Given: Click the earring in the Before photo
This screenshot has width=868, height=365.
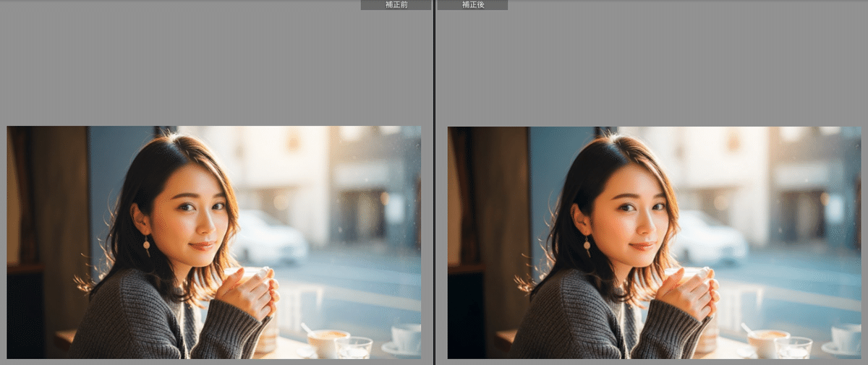Looking at the screenshot, I should [x=146, y=245].
